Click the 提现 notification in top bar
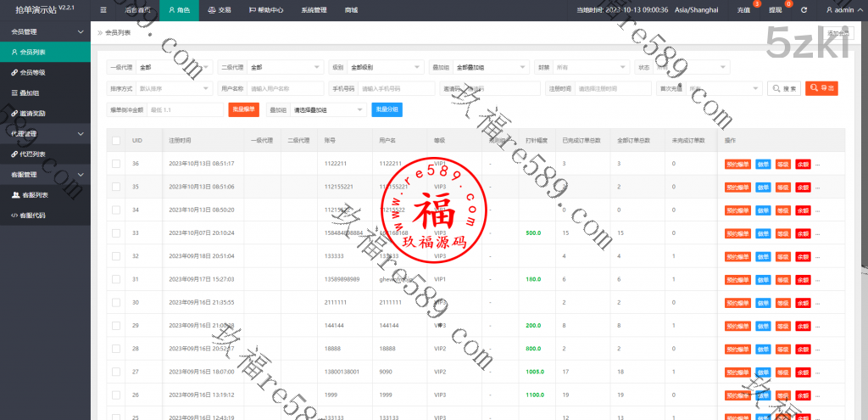Viewport: 868px width, 420px height. [775, 10]
